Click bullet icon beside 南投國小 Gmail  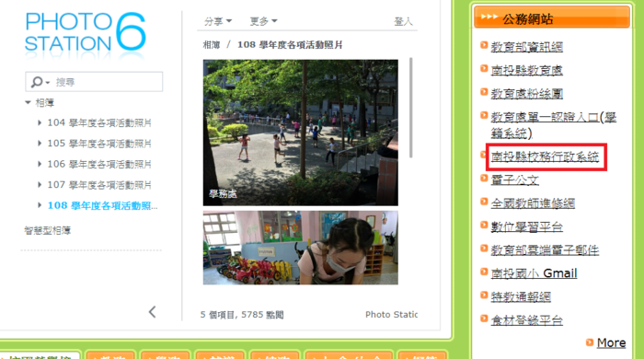pyautogui.click(x=484, y=272)
